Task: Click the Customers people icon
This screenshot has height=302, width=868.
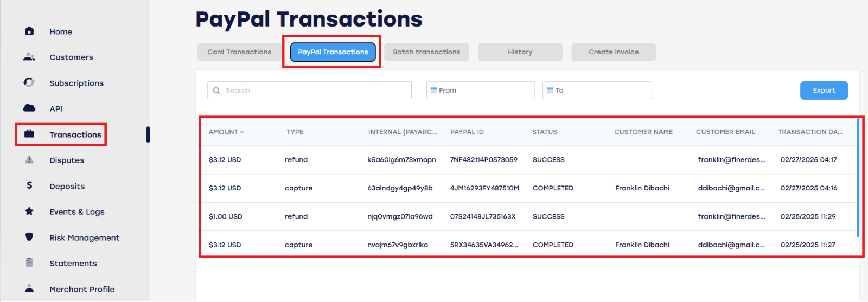Action: pyautogui.click(x=29, y=57)
